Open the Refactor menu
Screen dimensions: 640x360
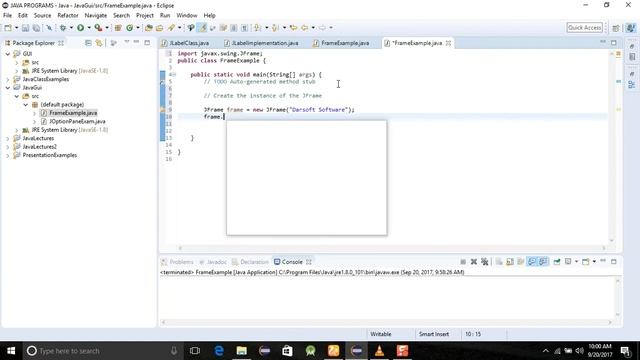coord(68,16)
